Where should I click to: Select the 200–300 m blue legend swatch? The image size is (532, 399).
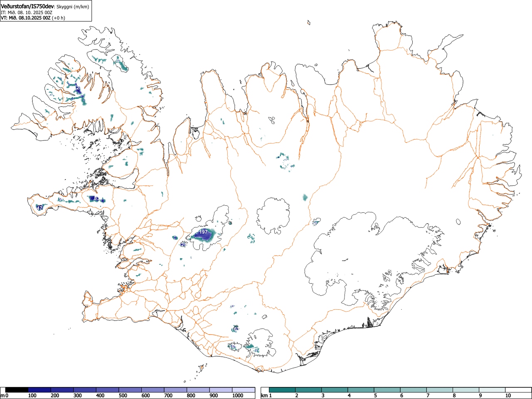pyautogui.click(x=62, y=390)
